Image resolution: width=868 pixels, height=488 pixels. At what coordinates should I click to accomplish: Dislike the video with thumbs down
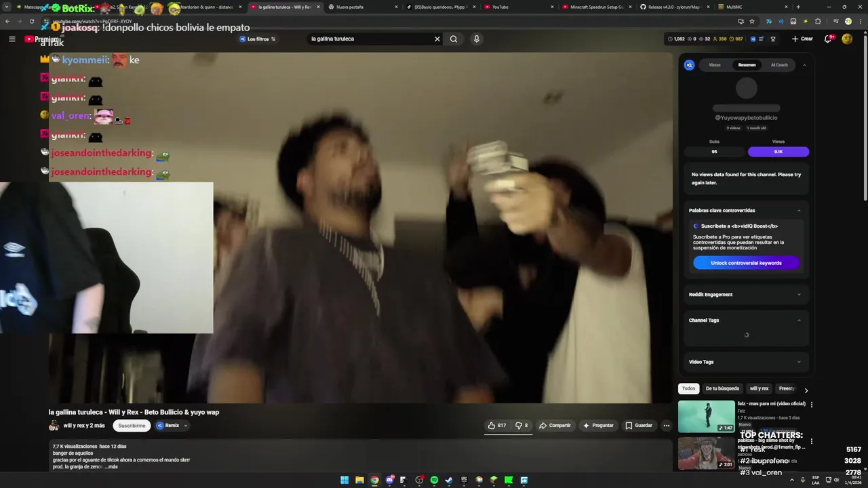tap(521, 426)
